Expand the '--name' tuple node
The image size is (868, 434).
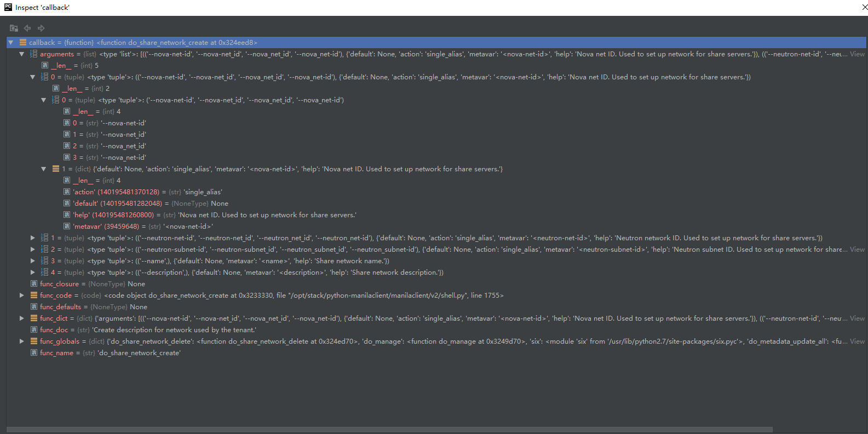[x=33, y=261]
